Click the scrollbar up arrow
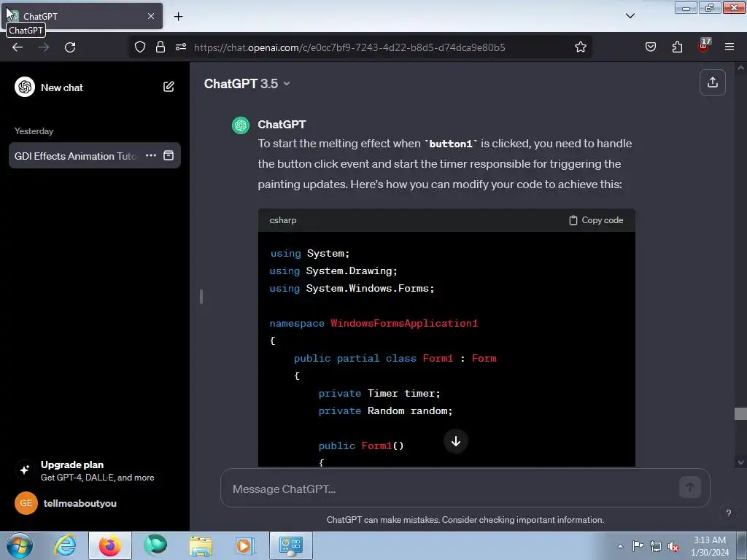Image resolution: width=747 pixels, height=560 pixels. 740,68
